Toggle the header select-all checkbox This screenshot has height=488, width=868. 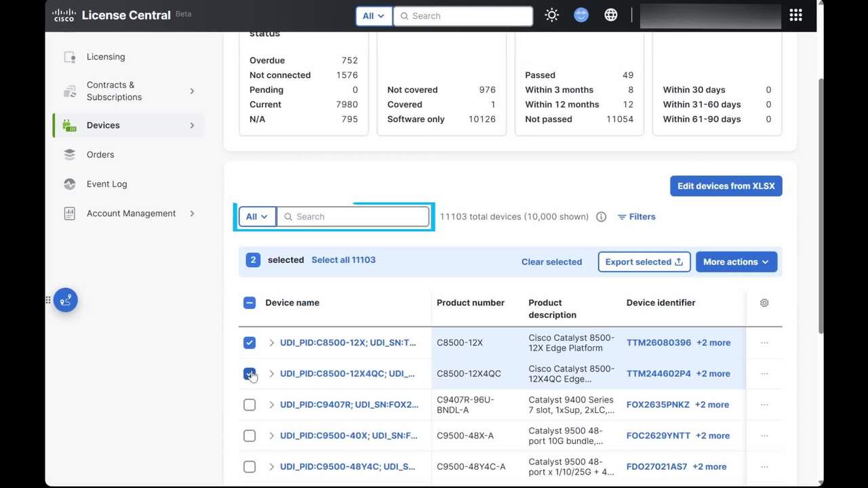click(250, 303)
